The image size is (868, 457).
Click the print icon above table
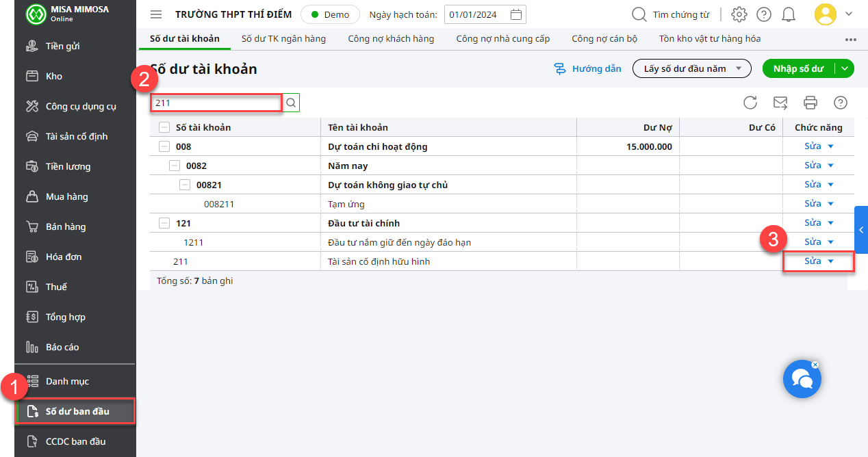coord(810,103)
